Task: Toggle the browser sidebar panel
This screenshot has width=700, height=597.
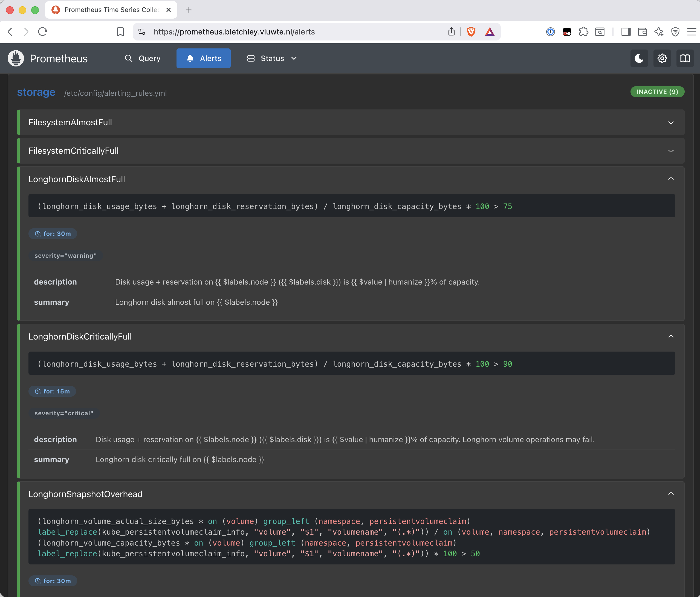Action: [626, 32]
